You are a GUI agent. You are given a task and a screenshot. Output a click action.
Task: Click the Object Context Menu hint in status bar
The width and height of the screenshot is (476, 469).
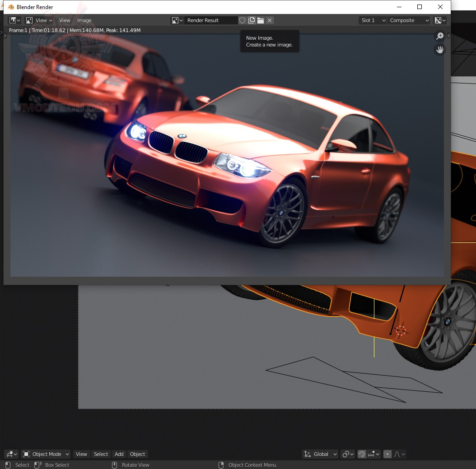[247, 465]
